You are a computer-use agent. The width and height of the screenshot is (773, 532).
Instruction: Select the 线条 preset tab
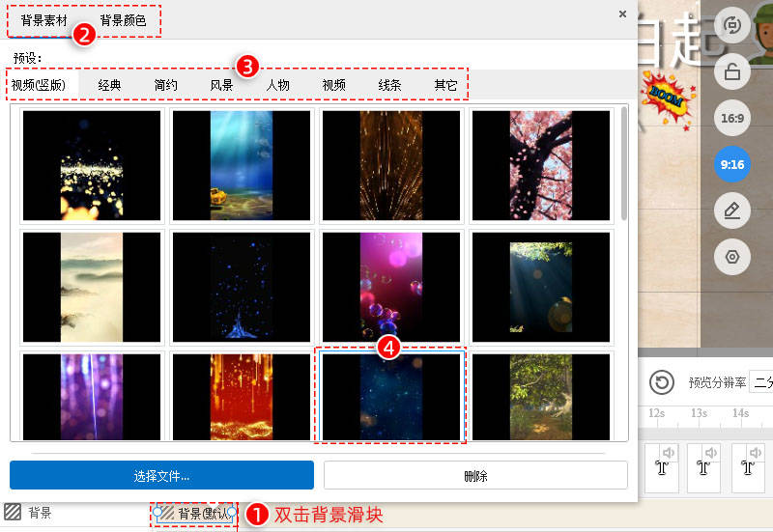pos(389,85)
